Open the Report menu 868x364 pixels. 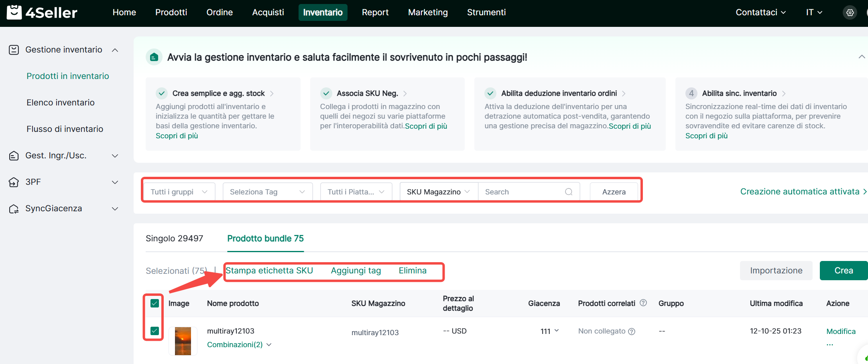[x=375, y=12]
